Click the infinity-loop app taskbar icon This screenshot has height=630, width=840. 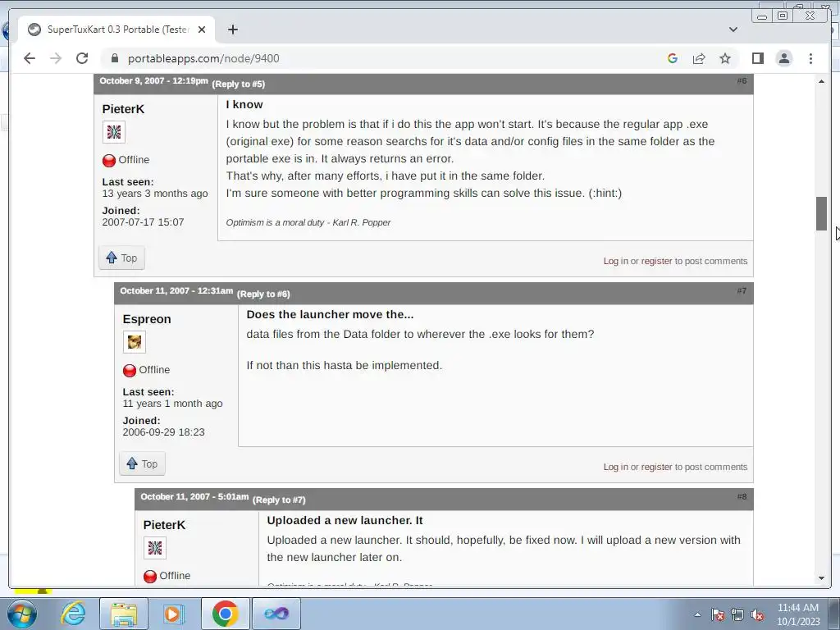pyautogui.click(x=276, y=614)
